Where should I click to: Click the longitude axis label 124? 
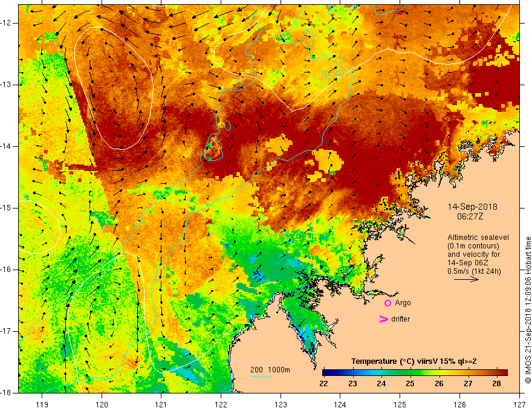pyautogui.click(x=340, y=404)
